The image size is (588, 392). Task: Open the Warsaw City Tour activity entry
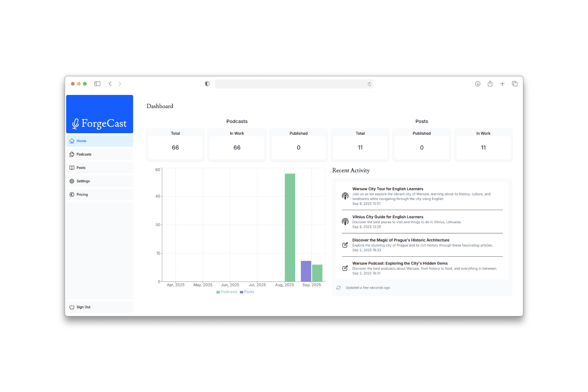click(388, 189)
